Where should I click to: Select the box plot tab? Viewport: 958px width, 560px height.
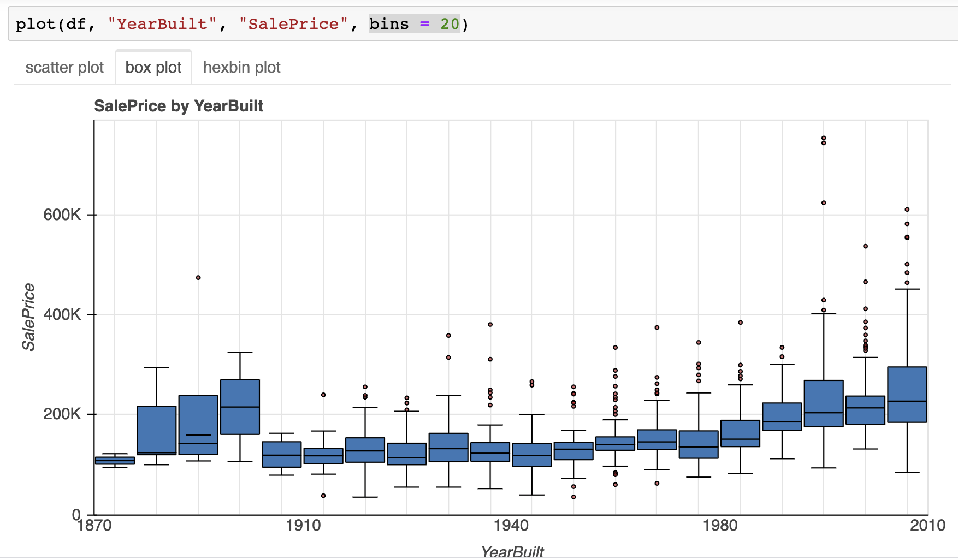point(153,67)
